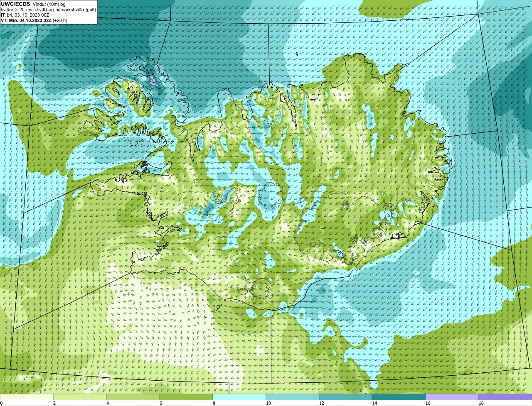Click the 10–12 m/s turquoise legend swatch
Screen dimensions: 532x406
(x=293, y=397)
